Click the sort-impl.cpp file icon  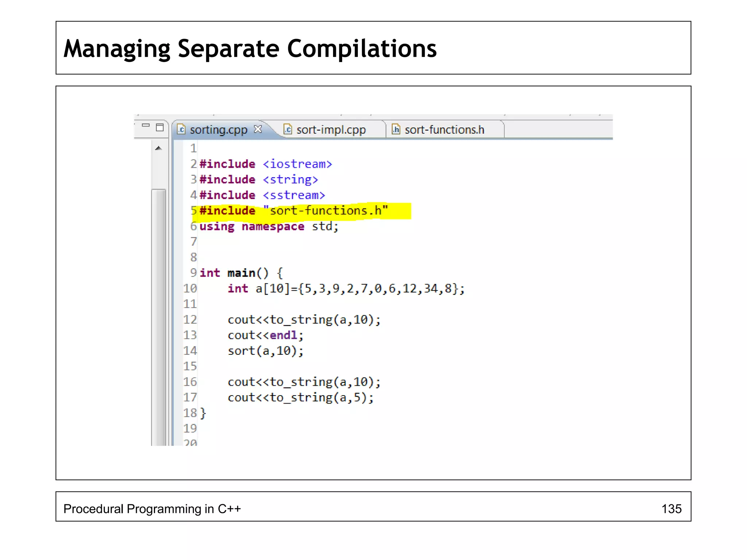(288, 129)
